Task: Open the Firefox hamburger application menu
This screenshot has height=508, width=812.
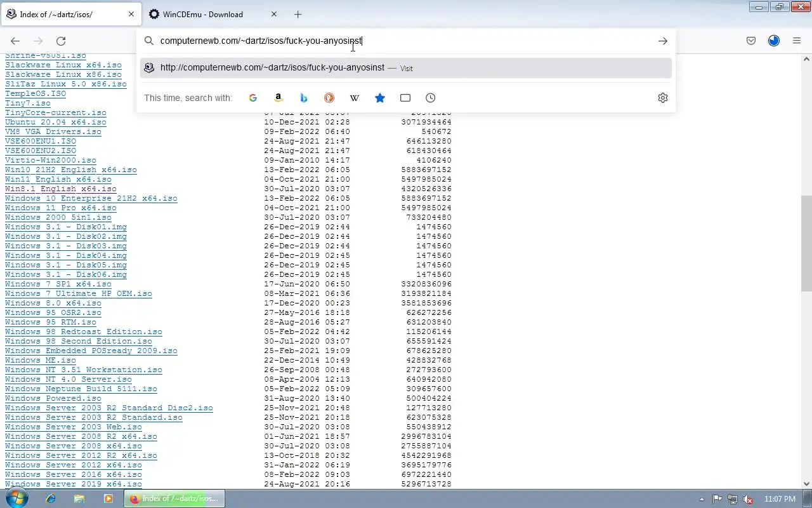Action: 797,41
